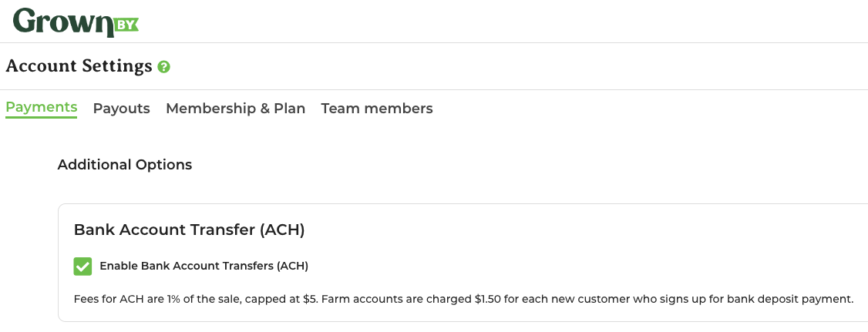Click the ACH fees description text
This screenshot has height=332, width=868.
click(x=464, y=300)
